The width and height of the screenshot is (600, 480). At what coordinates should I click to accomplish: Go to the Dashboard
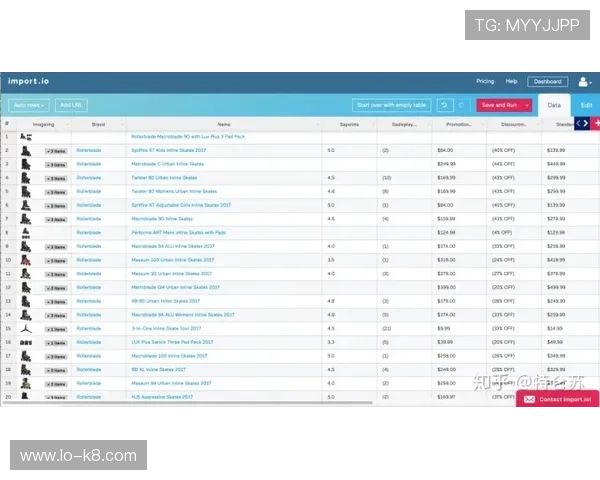548,82
